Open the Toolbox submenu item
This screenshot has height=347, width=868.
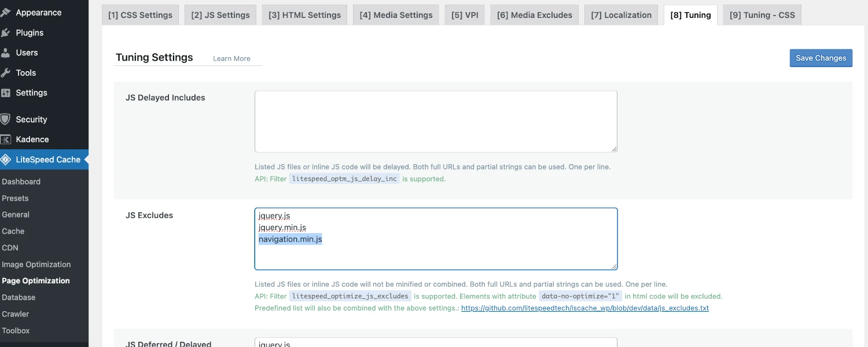coord(16,331)
